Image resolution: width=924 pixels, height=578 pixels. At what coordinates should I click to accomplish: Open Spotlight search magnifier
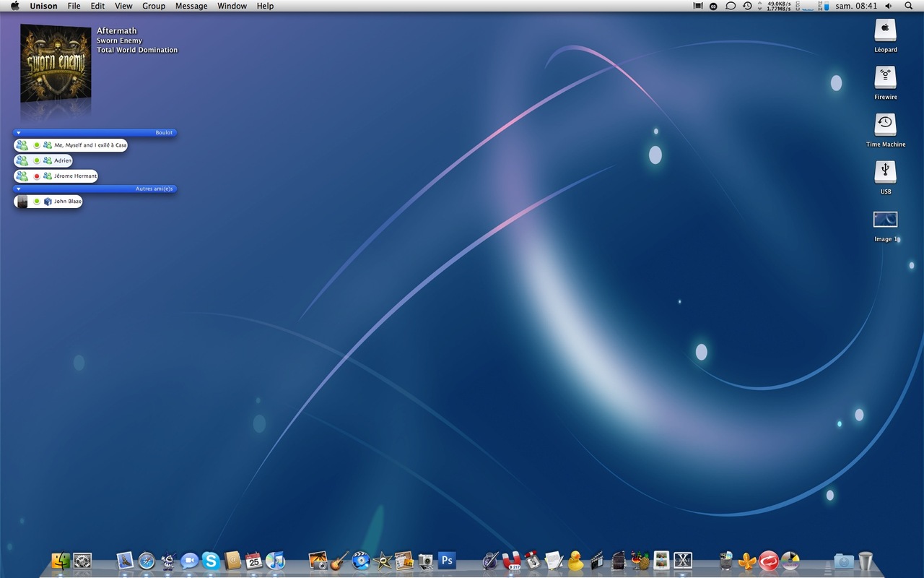click(908, 6)
